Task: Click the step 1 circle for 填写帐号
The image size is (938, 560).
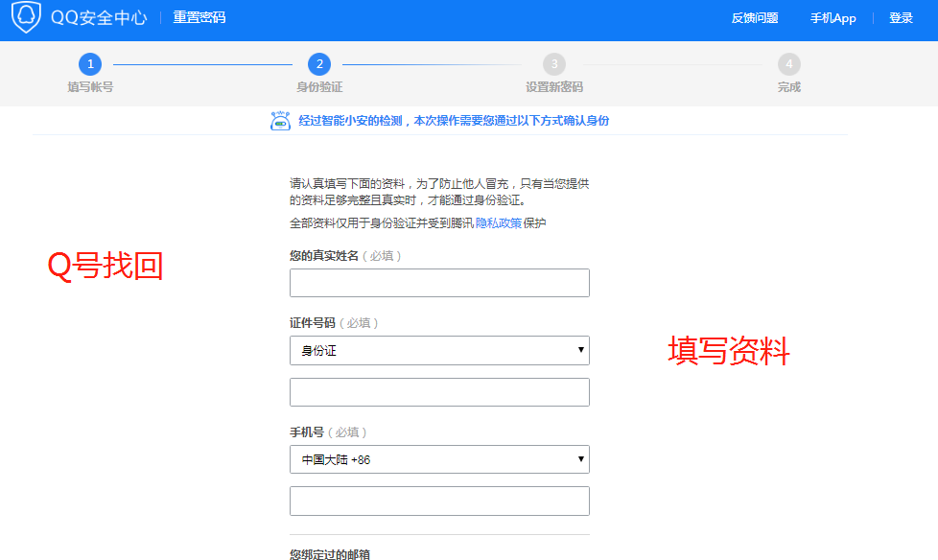Action: pos(90,64)
